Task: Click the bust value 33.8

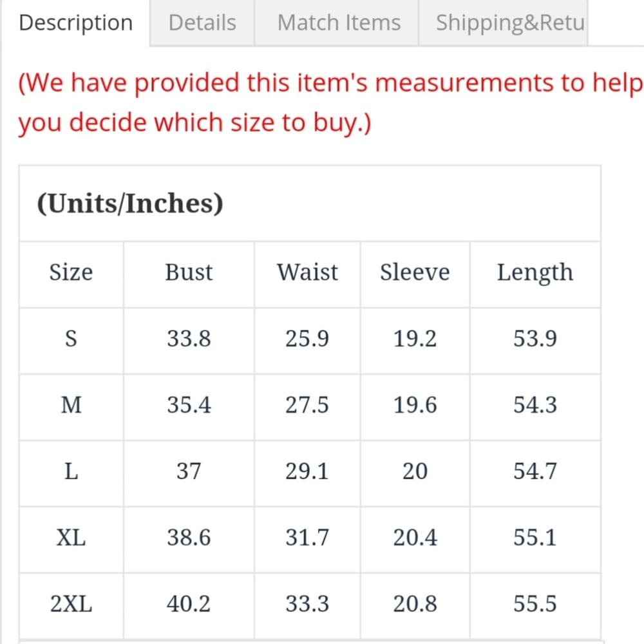Action: click(x=189, y=339)
